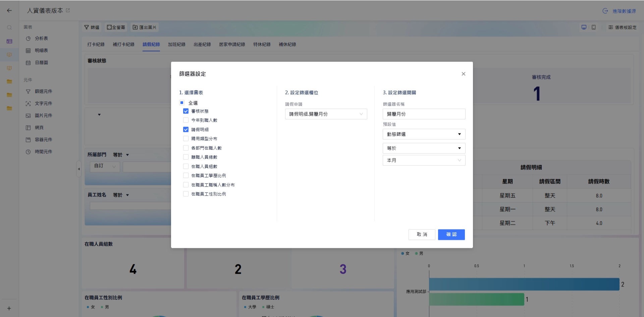
Task: Toggle 全選 checkbox
Action: click(x=182, y=103)
